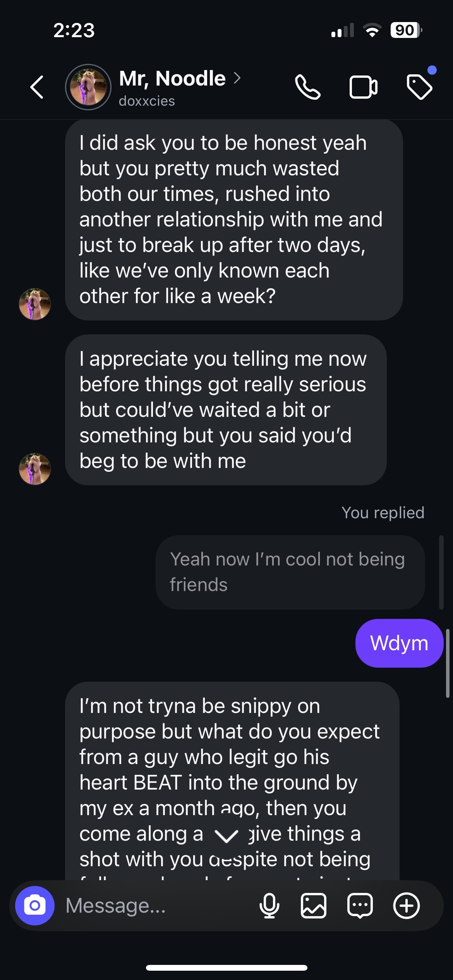453x980 pixels.
Task: Record a voice message with microphone
Action: coord(269,906)
